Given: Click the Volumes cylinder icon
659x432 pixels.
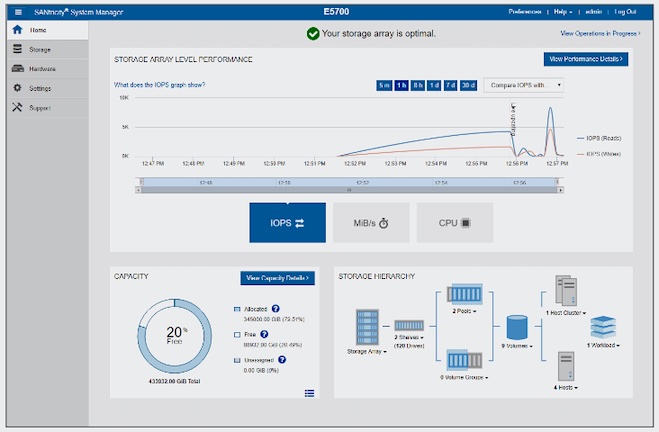Looking at the screenshot, I should pyautogui.click(x=517, y=327).
